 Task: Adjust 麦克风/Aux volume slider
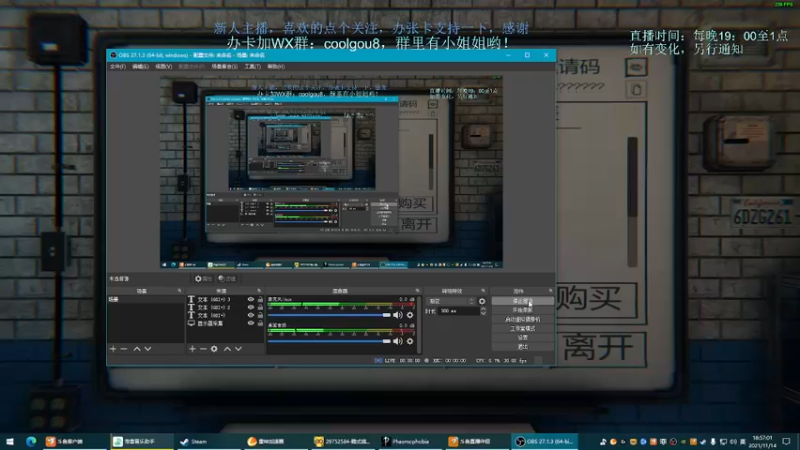329,315
